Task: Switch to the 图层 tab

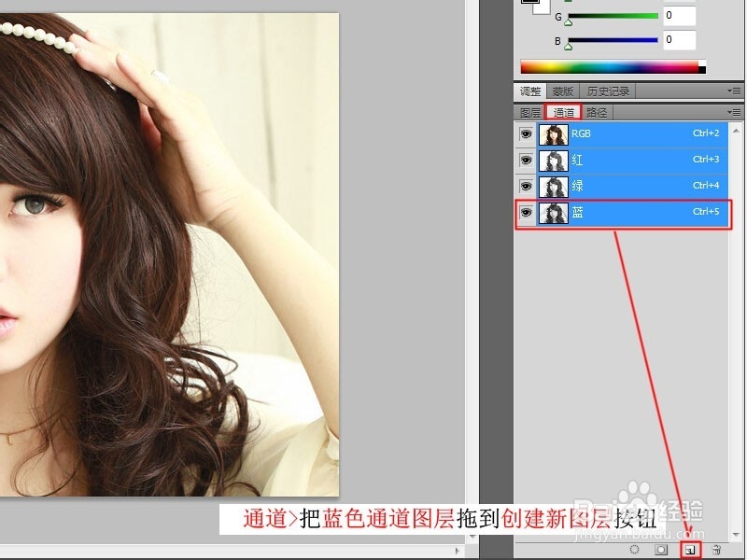Action: (529, 113)
